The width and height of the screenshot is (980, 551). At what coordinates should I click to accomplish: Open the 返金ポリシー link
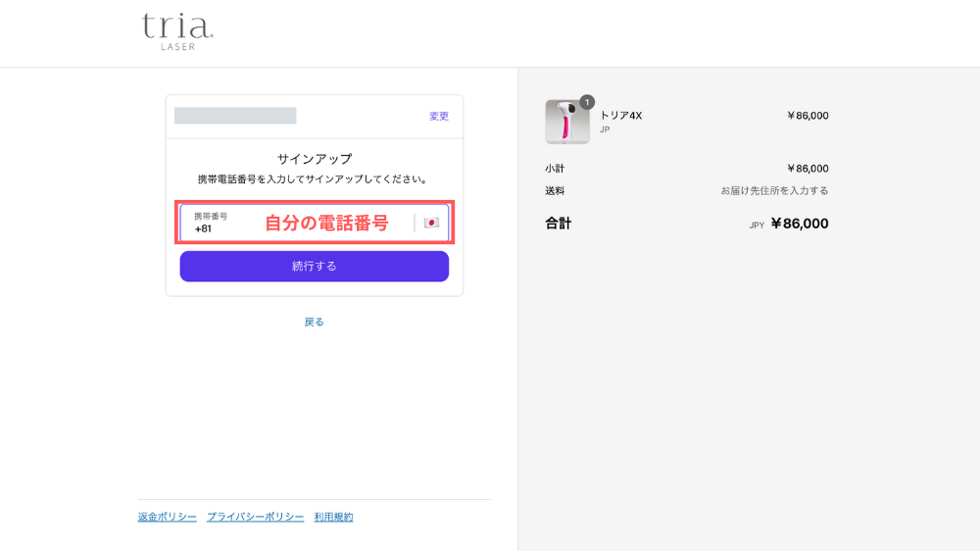point(167,518)
